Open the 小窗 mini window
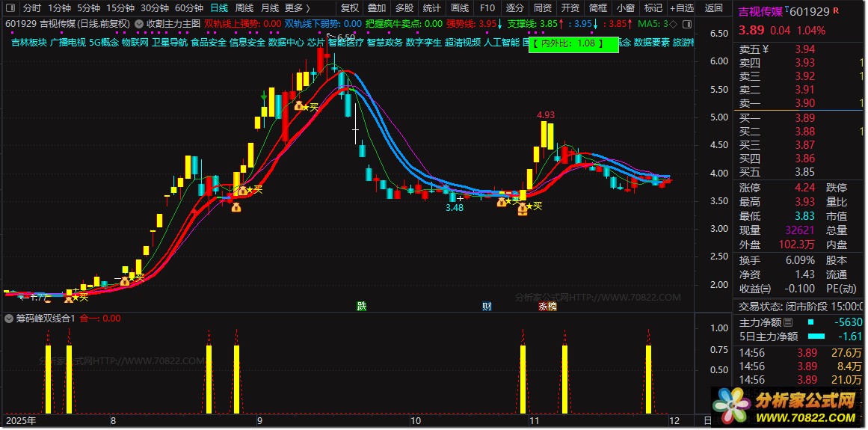 tap(626, 8)
